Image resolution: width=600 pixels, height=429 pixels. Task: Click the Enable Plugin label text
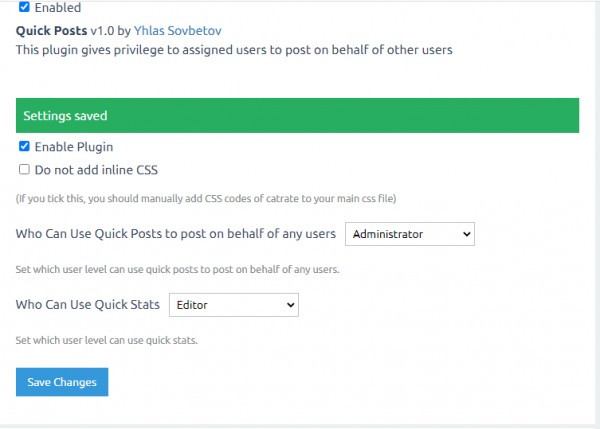coord(74,147)
